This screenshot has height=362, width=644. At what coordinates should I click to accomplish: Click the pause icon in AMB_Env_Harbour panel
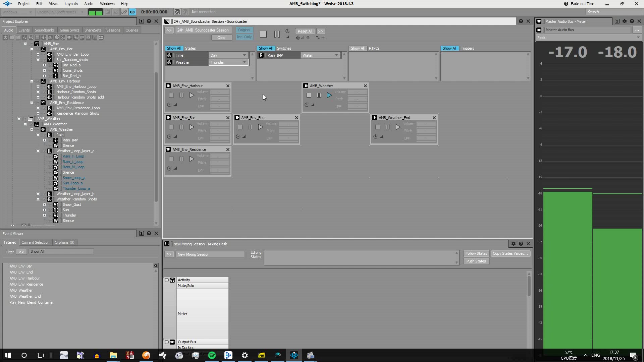[181, 96]
